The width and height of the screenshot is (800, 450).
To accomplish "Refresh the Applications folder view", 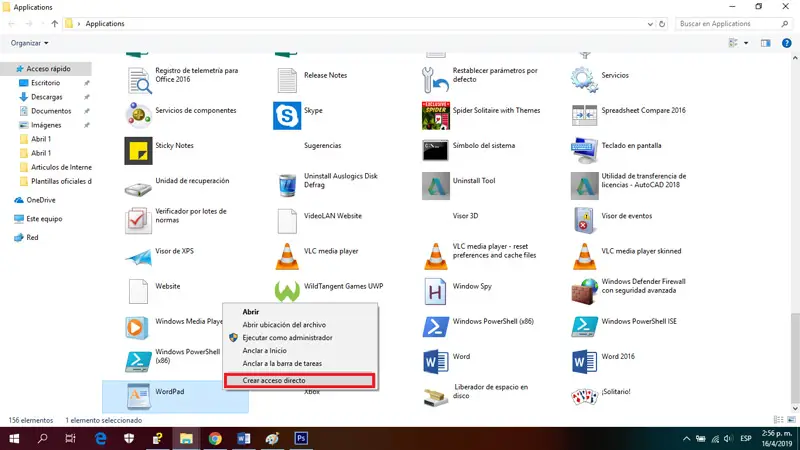I will pyautogui.click(x=662, y=24).
